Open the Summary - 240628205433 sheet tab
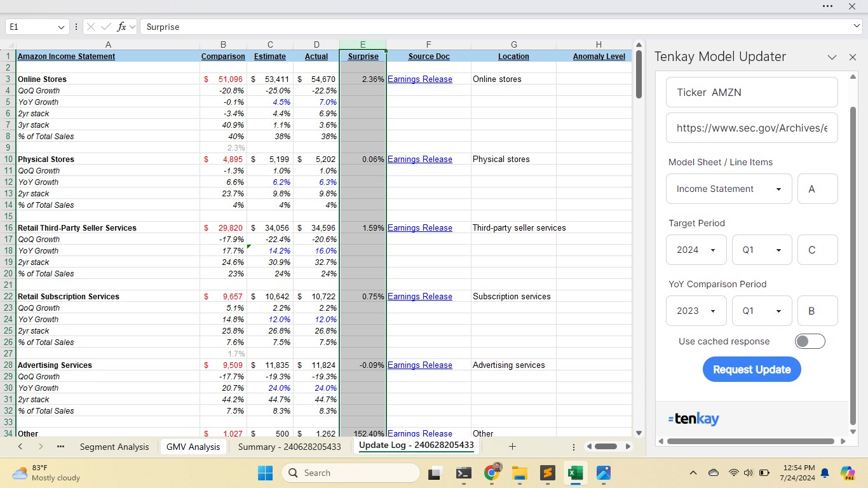Viewport: 868px width, 488px height. coord(290,447)
